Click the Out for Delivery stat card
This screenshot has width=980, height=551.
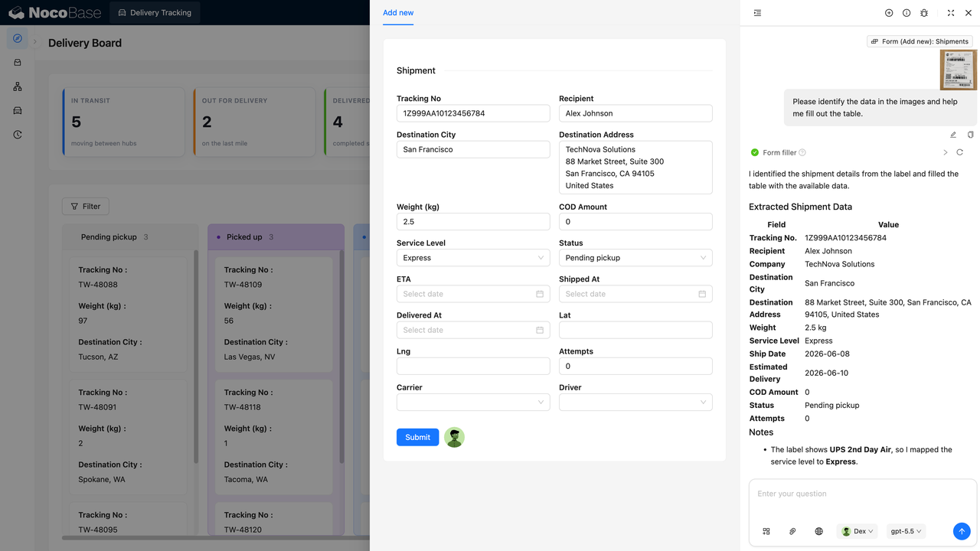click(253, 122)
